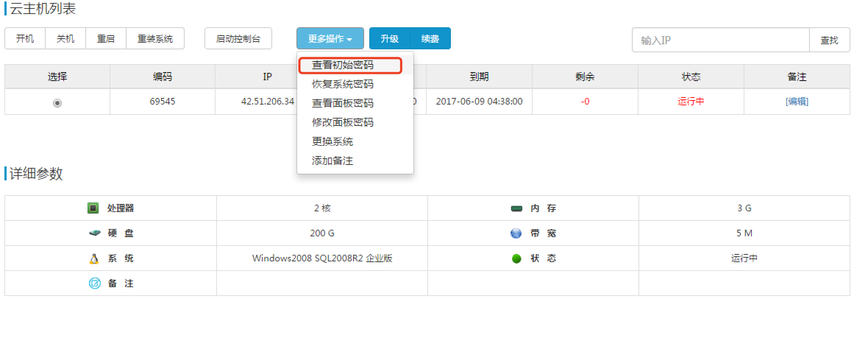Choose 更换系统 from the menu
The width and height of the screenshot is (868, 349).
[355, 142]
